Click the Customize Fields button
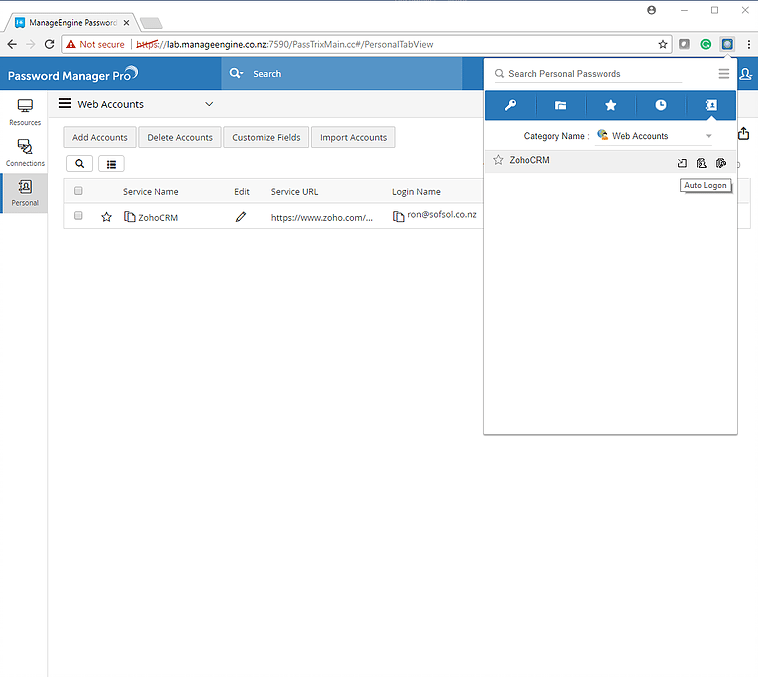The height and width of the screenshot is (677, 758). (x=266, y=137)
